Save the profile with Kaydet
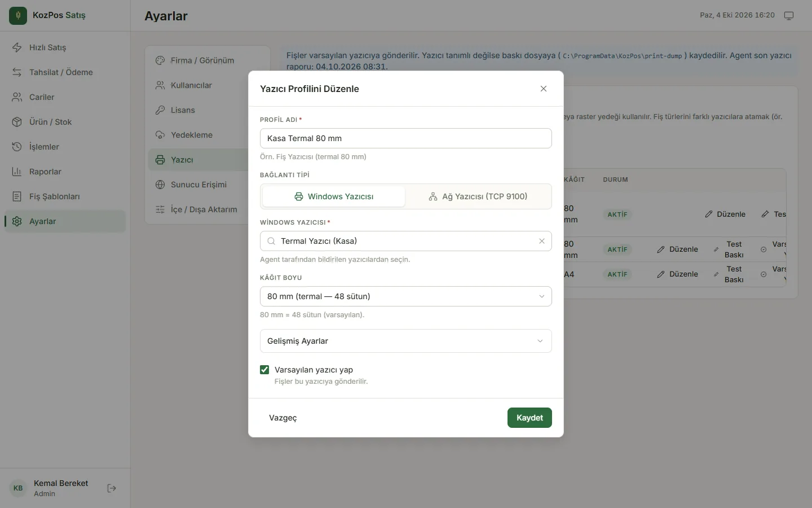This screenshot has width=812, height=508. tap(529, 418)
